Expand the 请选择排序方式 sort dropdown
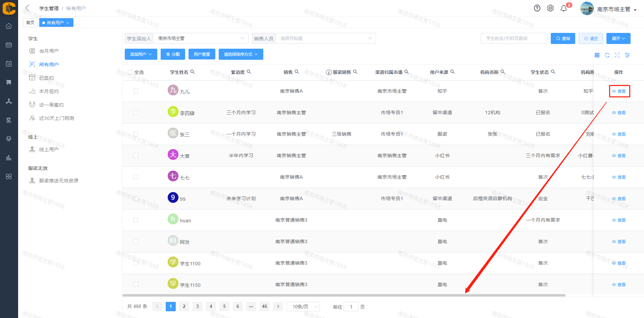 tap(241, 54)
